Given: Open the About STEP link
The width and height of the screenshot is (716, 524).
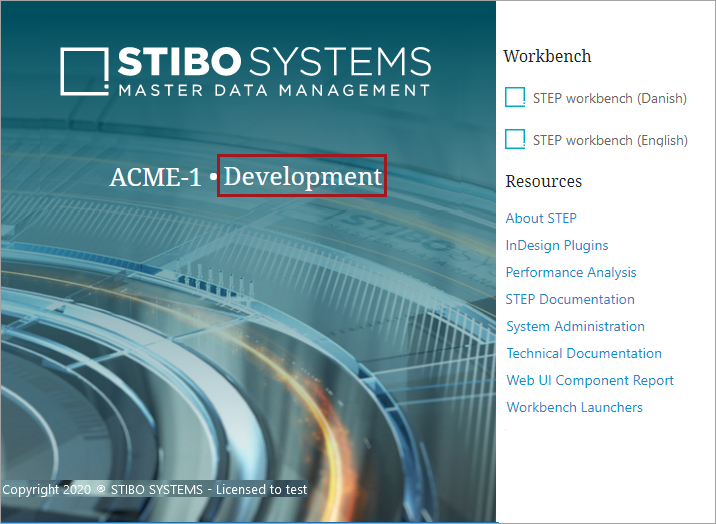Looking at the screenshot, I should click(541, 218).
